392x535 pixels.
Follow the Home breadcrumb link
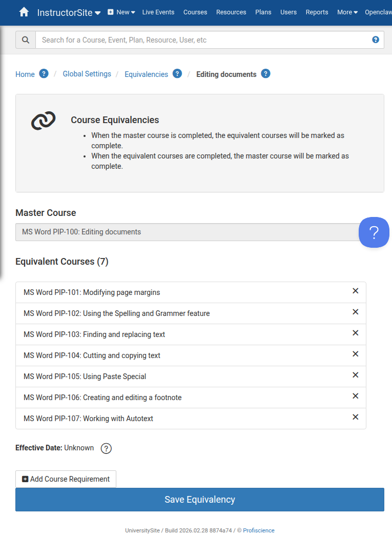pyautogui.click(x=25, y=74)
